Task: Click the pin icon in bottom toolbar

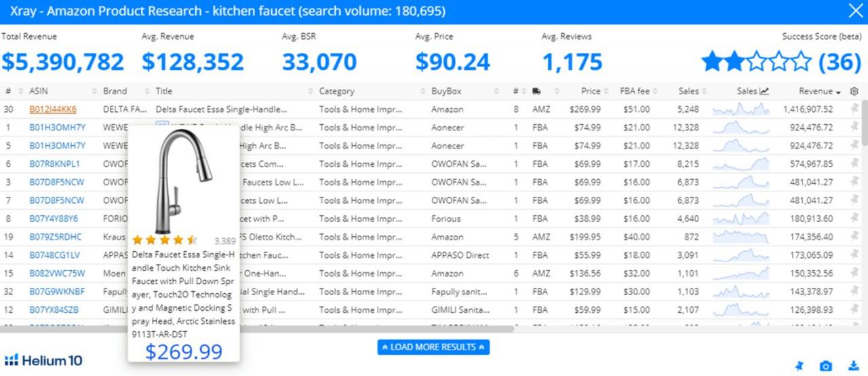Action: (x=798, y=366)
